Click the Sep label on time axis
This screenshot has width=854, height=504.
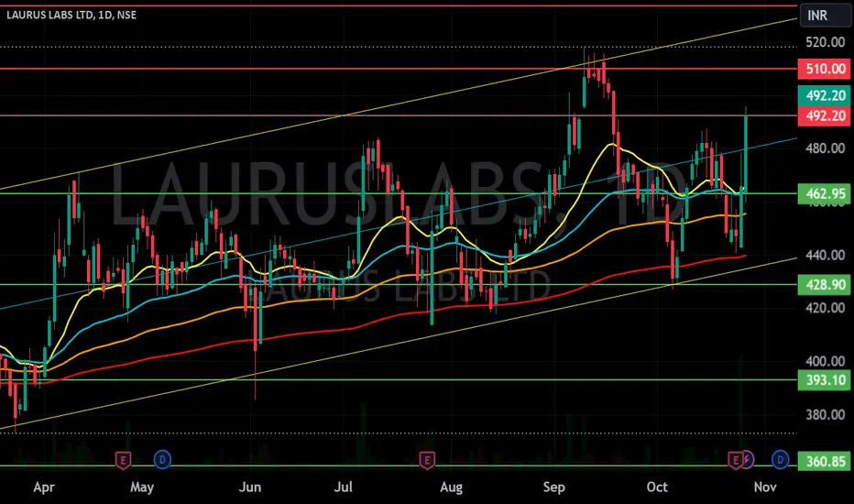click(x=553, y=488)
